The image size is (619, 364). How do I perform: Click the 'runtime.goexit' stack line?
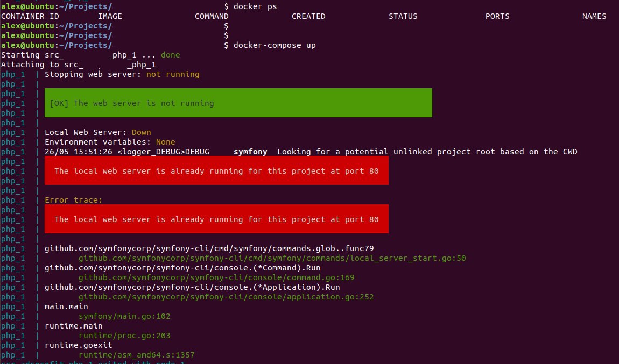coord(78,345)
